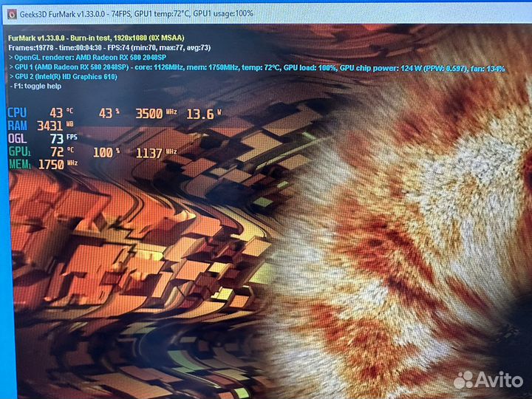Click the GPU 2 Intel HD Graphics line
The width and height of the screenshot is (532, 399).
pyautogui.click(x=66, y=77)
